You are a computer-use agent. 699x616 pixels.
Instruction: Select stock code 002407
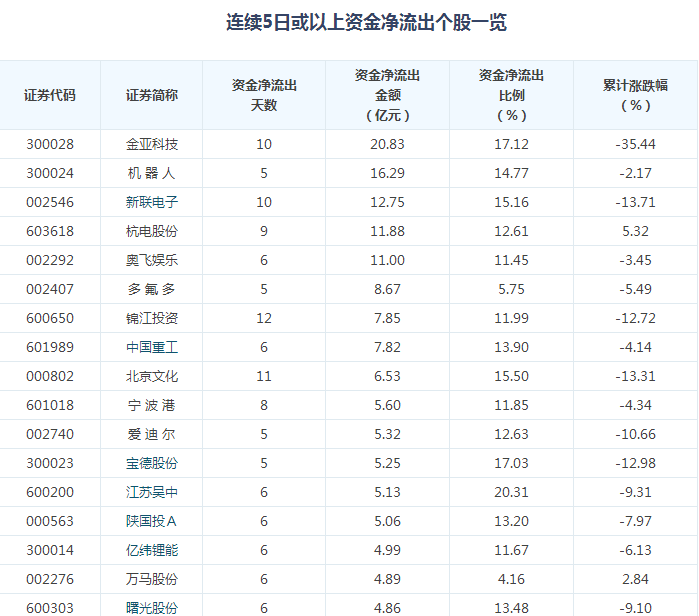[x=50, y=289]
